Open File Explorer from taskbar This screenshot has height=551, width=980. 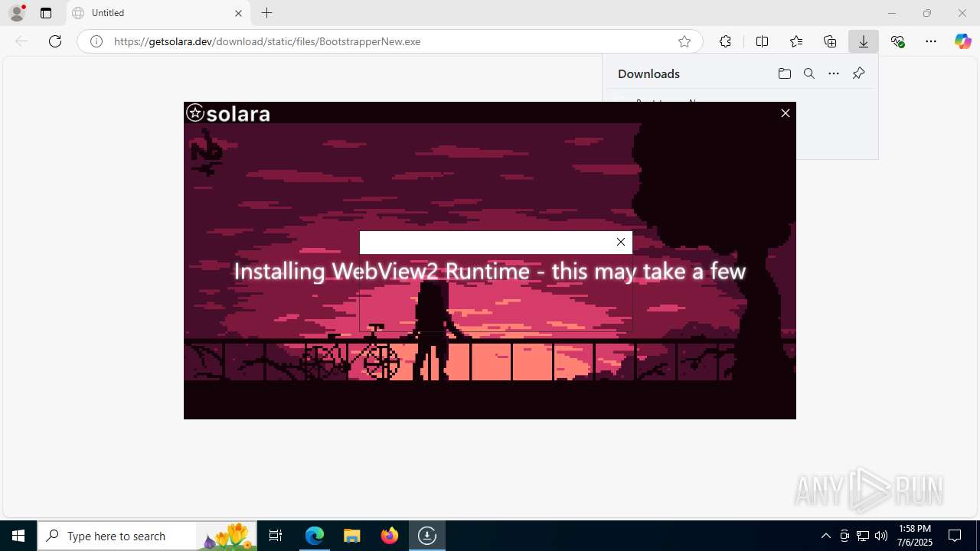[352, 536]
